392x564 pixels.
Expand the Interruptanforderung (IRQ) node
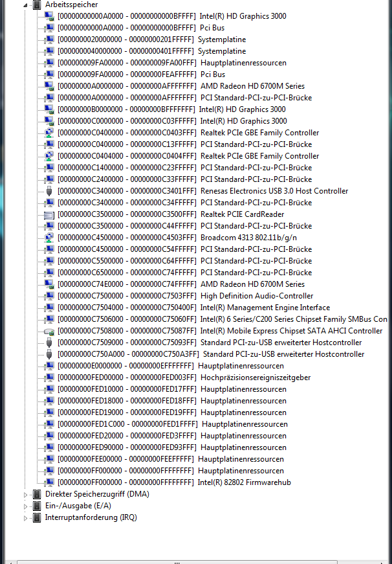(x=25, y=518)
